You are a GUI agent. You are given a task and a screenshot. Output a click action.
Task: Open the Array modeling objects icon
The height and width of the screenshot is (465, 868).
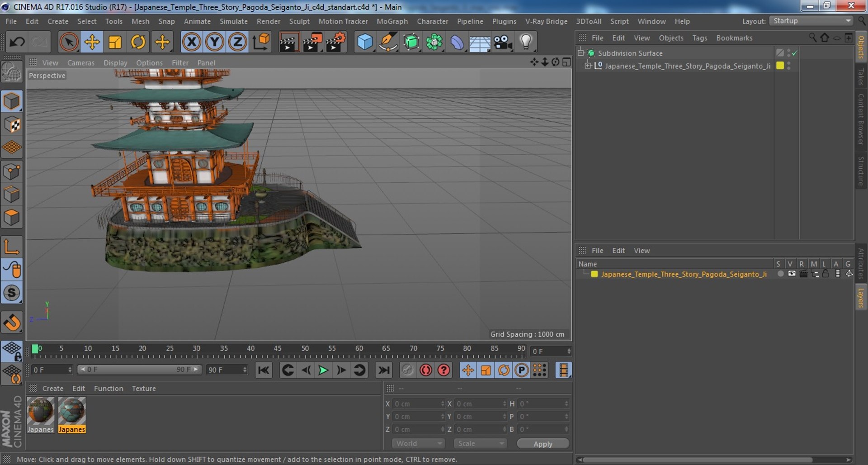(x=434, y=42)
